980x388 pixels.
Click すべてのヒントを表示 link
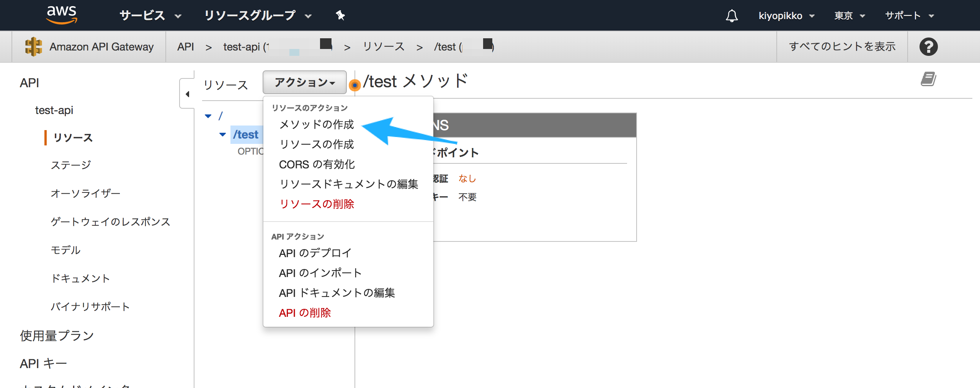[x=842, y=47]
